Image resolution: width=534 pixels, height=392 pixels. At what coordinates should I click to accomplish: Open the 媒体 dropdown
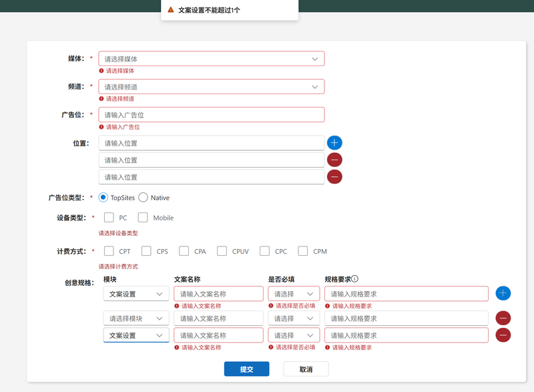(211, 59)
